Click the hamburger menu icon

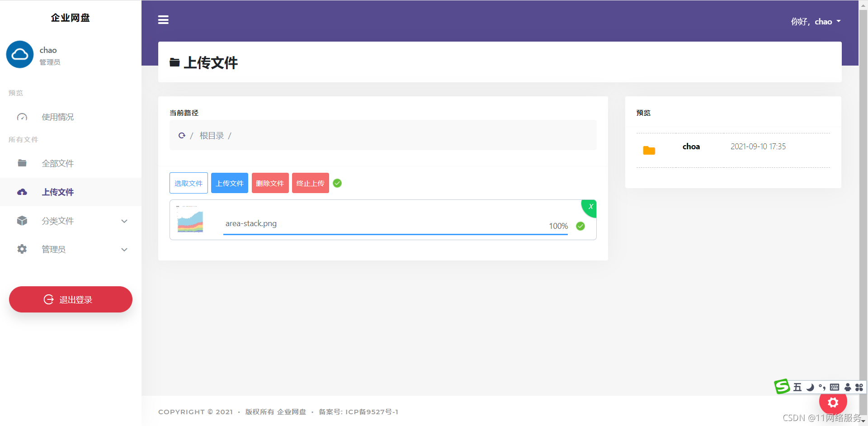[163, 20]
